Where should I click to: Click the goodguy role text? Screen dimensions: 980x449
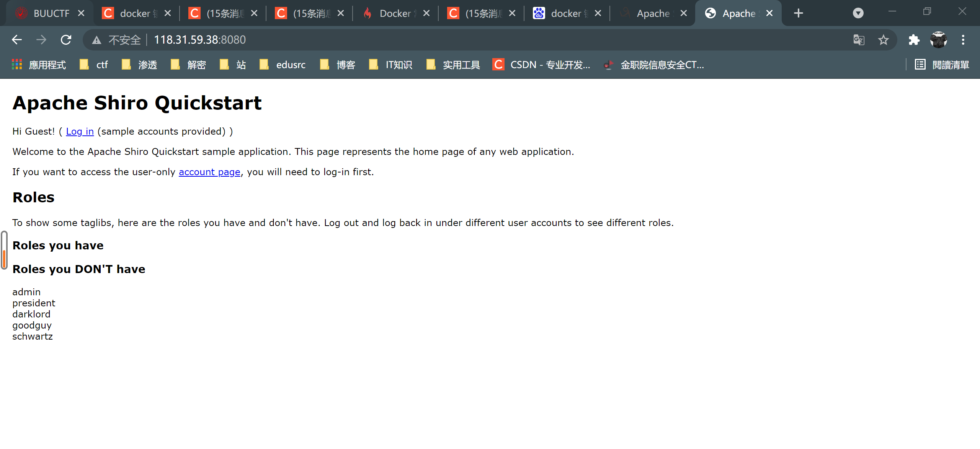tap(32, 325)
